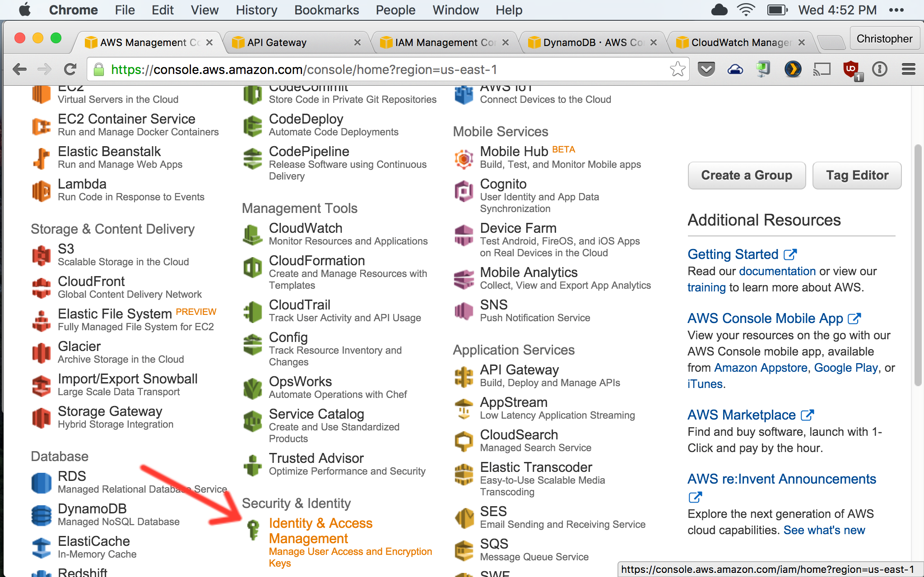Click the page vertical scrollbar
Viewport: 924px width, 577px height.
(x=917, y=265)
